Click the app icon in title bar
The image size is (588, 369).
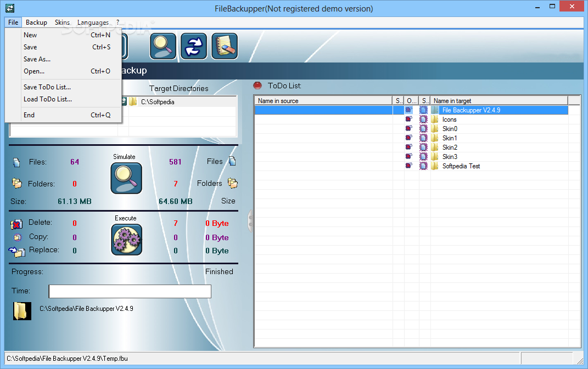click(x=10, y=8)
